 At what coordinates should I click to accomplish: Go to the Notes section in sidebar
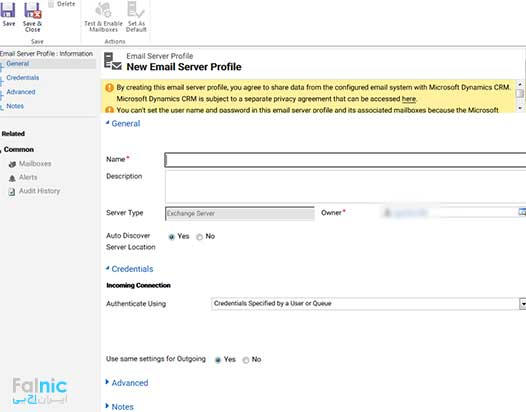tap(15, 106)
